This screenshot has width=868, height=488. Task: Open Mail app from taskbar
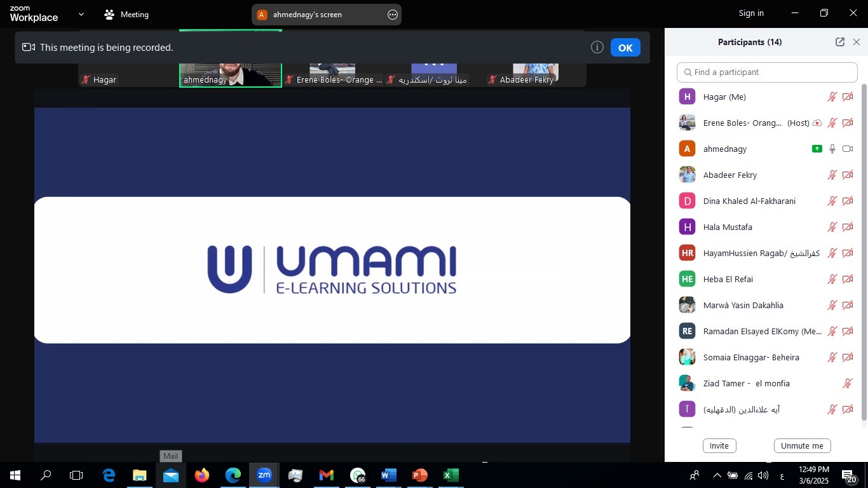pos(171,475)
